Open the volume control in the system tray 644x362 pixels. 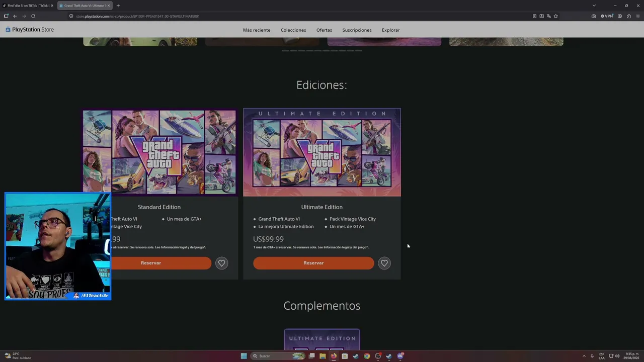tap(617, 356)
